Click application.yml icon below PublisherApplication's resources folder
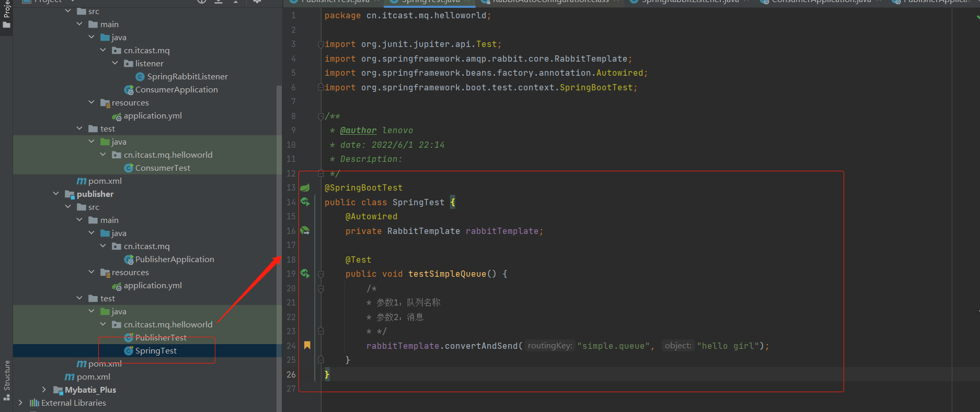Viewport: 980px width, 412px height. click(117, 286)
